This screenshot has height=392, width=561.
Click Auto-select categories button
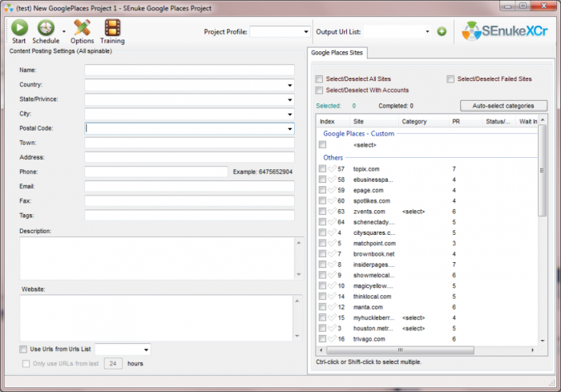point(503,106)
